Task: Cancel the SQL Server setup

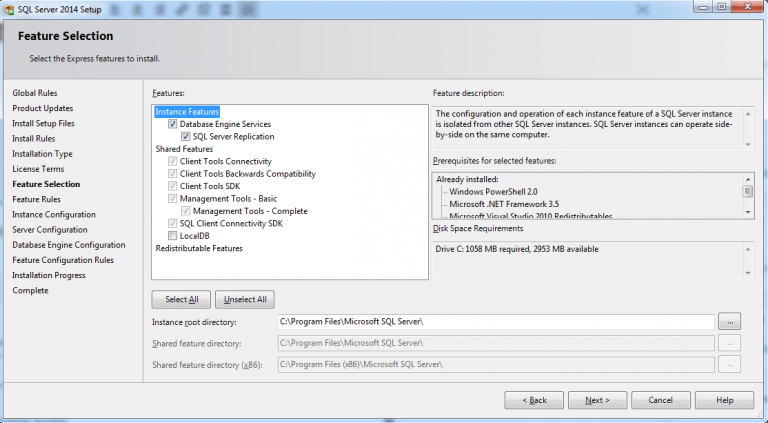Action: coord(661,400)
